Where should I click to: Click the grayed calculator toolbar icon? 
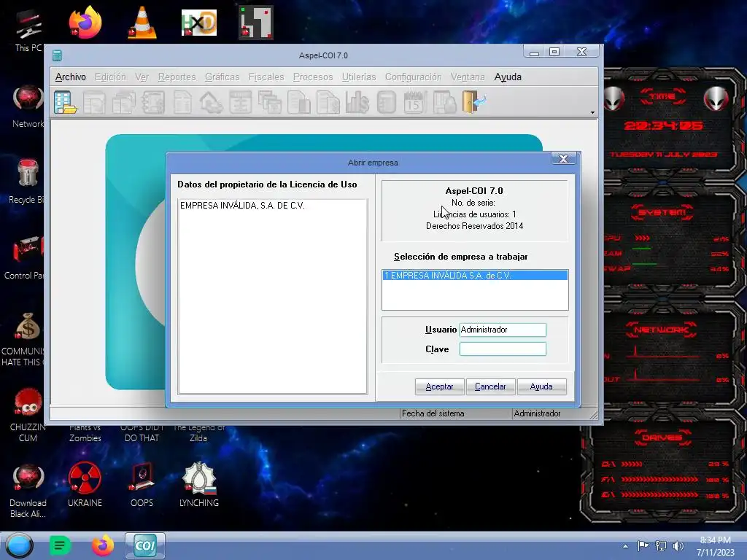pyautogui.click(x=387, y=102)
